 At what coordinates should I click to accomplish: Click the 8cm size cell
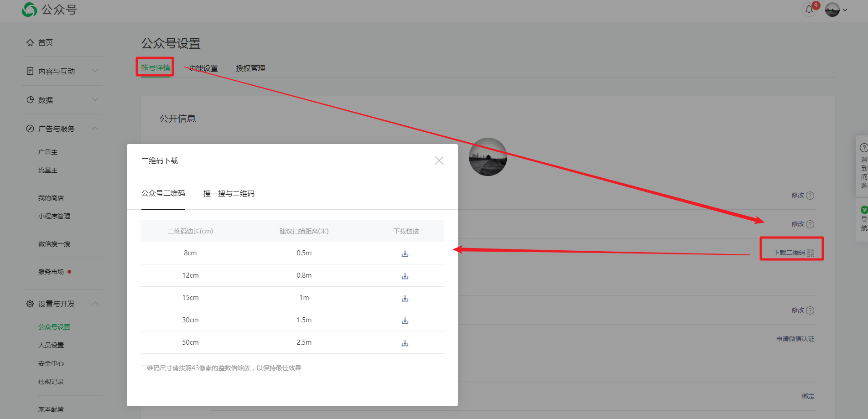[x=190, y=253]
